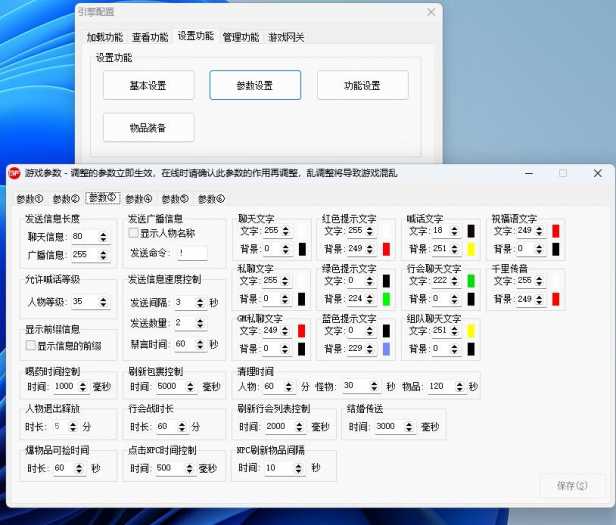This screenshot has height=525, width=616.
Task: Click the game parameters app icon in title bar
Action: coord(15,172)
